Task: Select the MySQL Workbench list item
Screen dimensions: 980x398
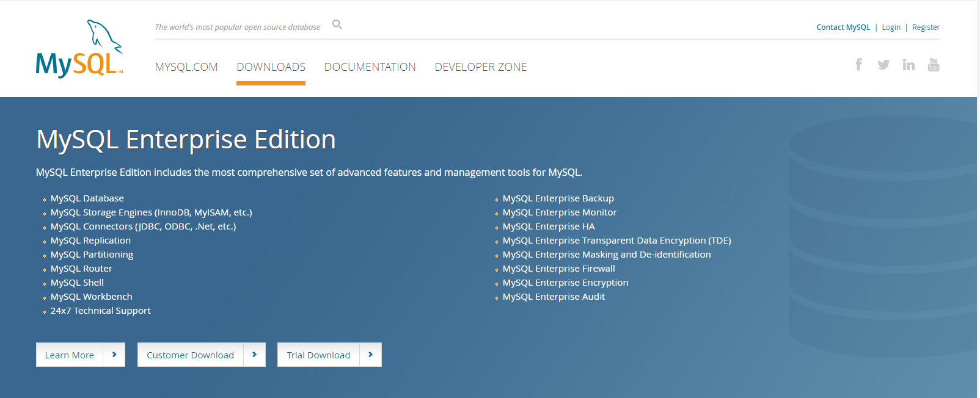Action: (92, 297)
